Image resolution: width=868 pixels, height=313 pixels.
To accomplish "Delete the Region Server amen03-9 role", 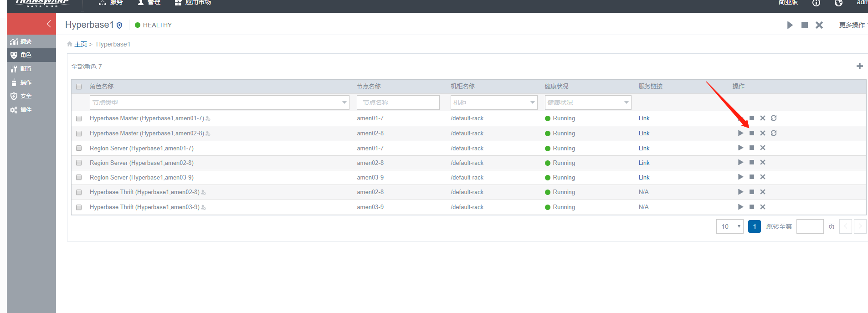I will (763, 177).
